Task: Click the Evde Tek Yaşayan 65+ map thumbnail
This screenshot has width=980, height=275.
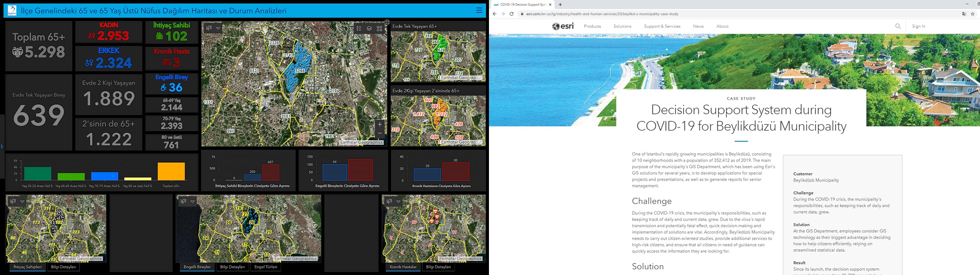Action: tap(438, 56)
